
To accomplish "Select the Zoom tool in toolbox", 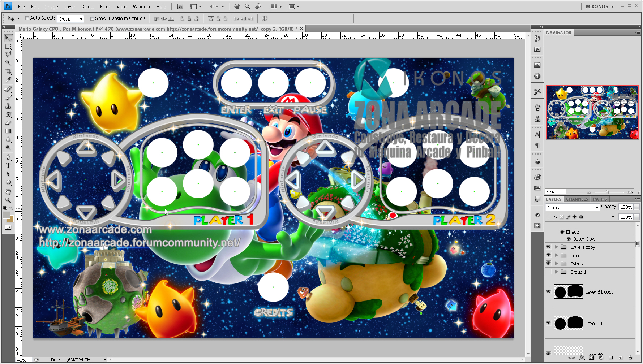I will 8,200.
